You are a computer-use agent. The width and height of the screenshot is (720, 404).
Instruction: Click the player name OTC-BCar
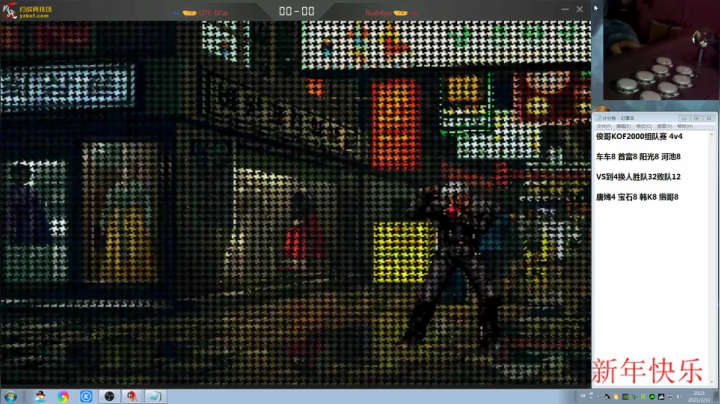click(x=214, y=13)
